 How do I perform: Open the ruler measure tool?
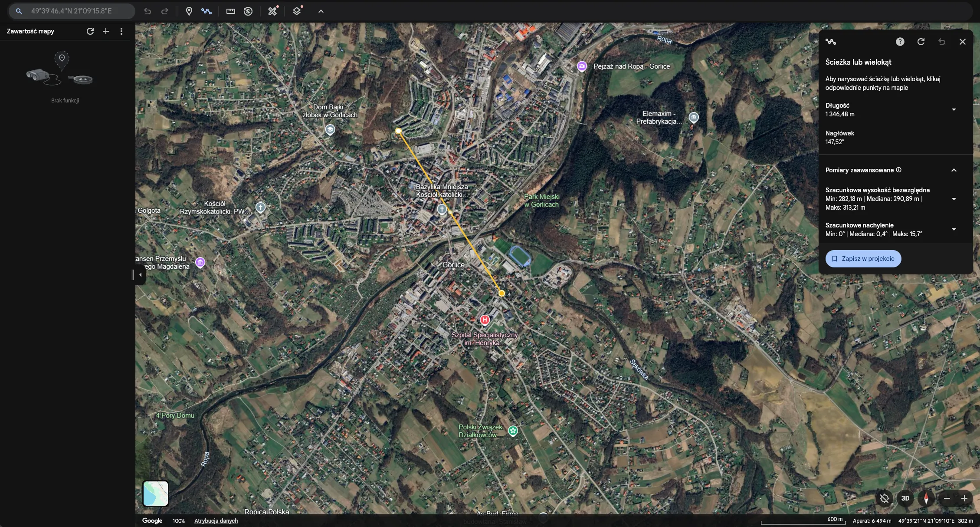[x=231, y=11]
